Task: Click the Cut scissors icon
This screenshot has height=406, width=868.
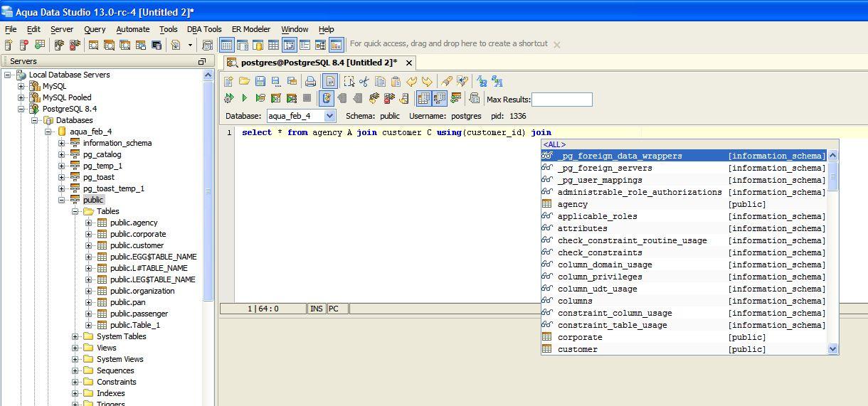Action: 364,81
